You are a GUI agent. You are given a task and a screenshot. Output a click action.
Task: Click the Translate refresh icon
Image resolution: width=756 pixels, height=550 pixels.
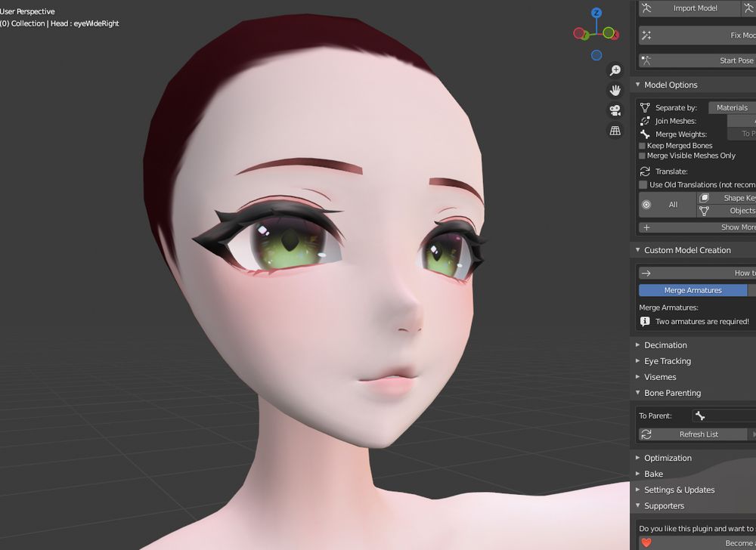click(645, 171)
